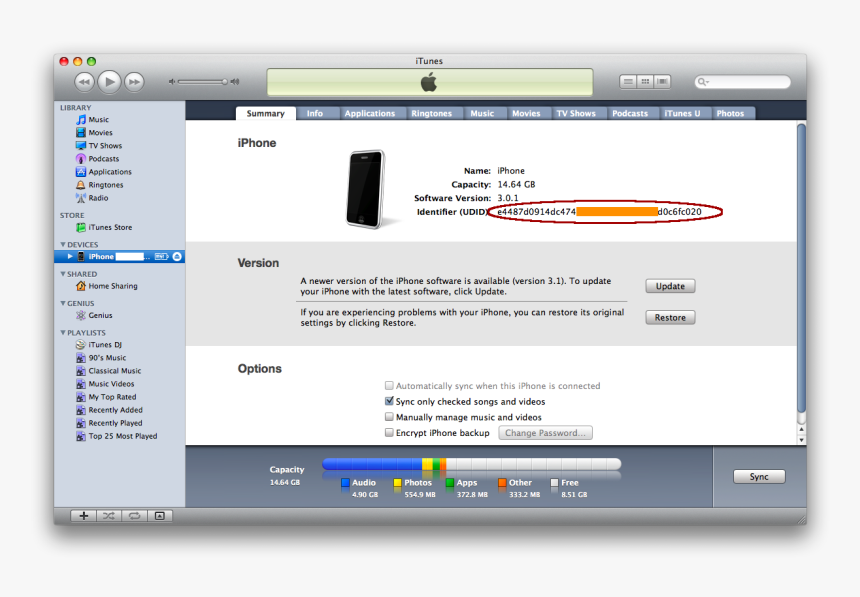Open iTunes Store from the sidebar
This screenshot has height=597, width=860.
point(104,227)
